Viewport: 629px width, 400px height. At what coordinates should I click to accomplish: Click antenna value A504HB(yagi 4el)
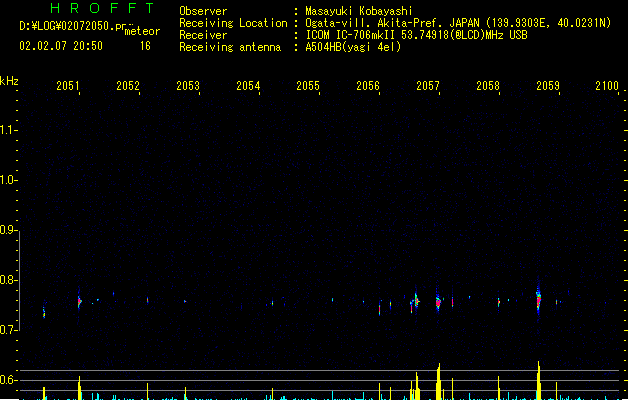coord(353,47)
